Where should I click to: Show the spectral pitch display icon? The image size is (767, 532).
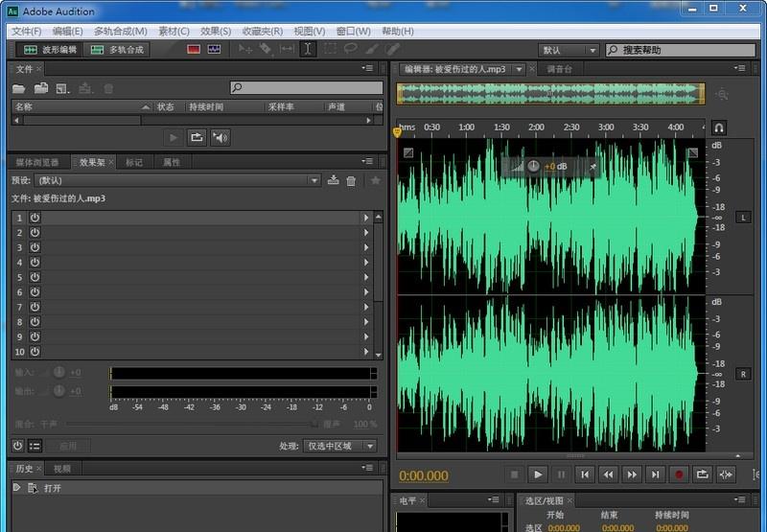[x=214, y=49]
